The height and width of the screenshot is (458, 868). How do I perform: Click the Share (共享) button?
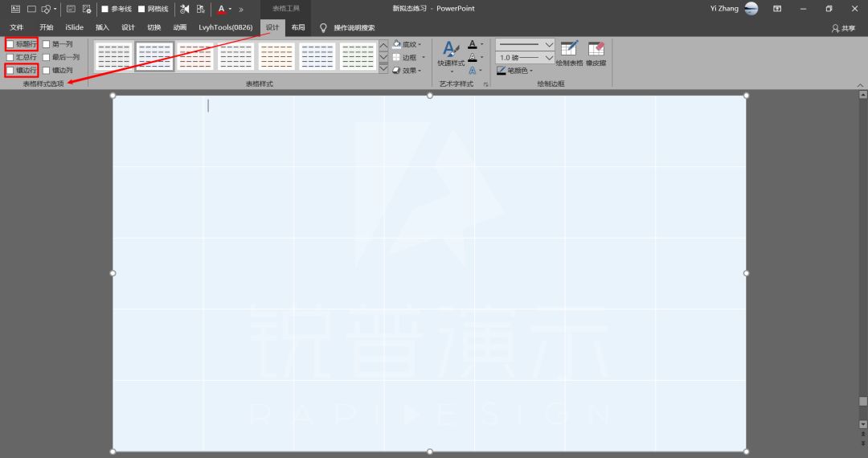843,27
